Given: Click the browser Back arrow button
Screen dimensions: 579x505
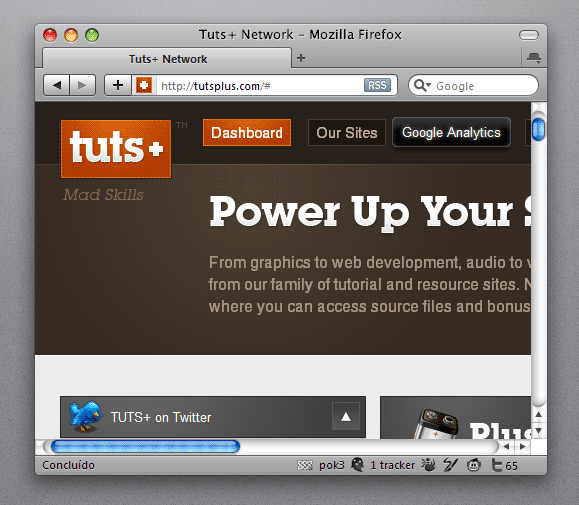Looking at the screenshot, I should 56,85.
